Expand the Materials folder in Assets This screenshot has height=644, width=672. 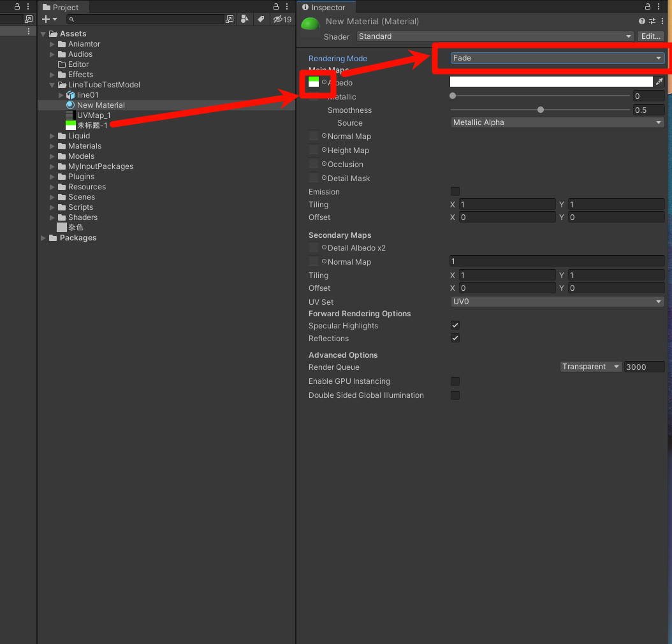(x=52, y=146)
